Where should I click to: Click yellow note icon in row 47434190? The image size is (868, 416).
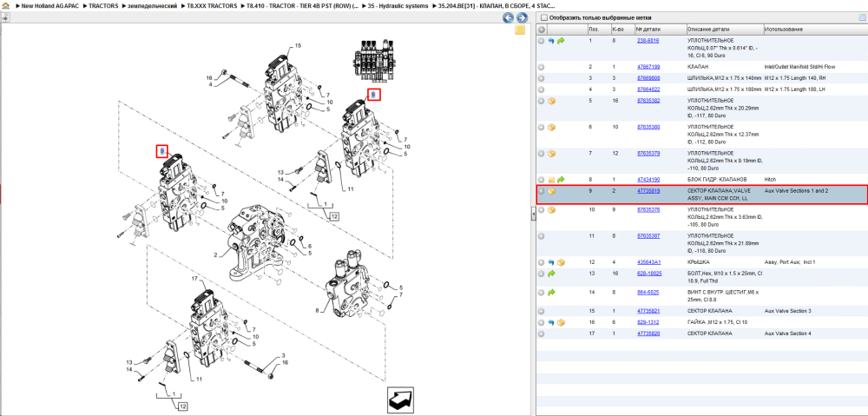pyautogui.click(x=551, y=180)
